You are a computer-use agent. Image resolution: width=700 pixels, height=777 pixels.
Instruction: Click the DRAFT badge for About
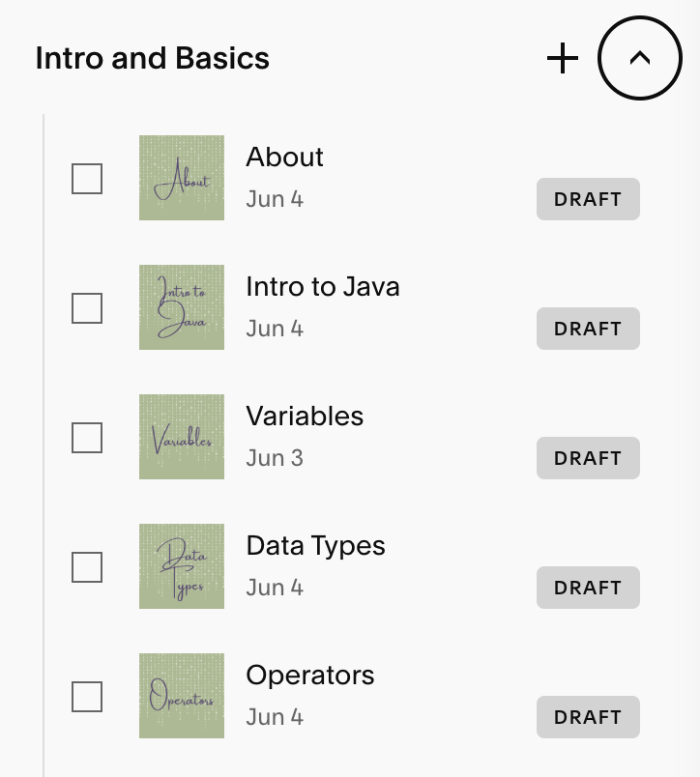coord(588,199)
